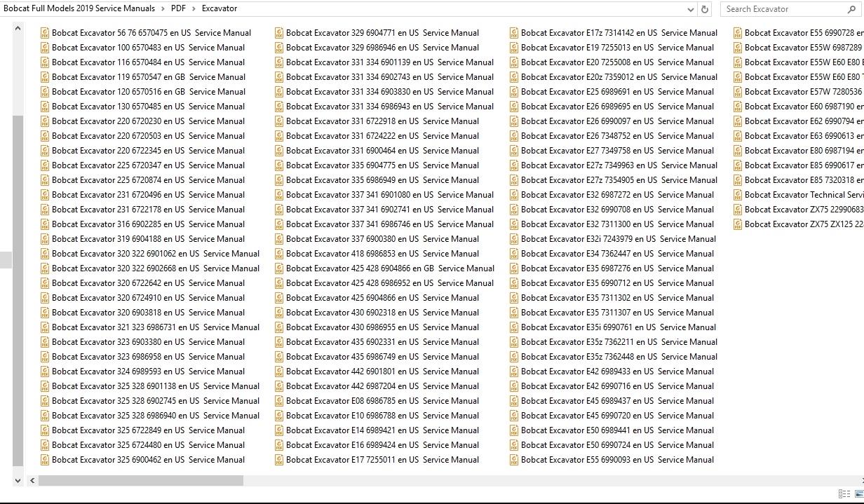Open address bar history dropdown
The width and height of the screenshot is (864, 504).
(x=691, y=9)
